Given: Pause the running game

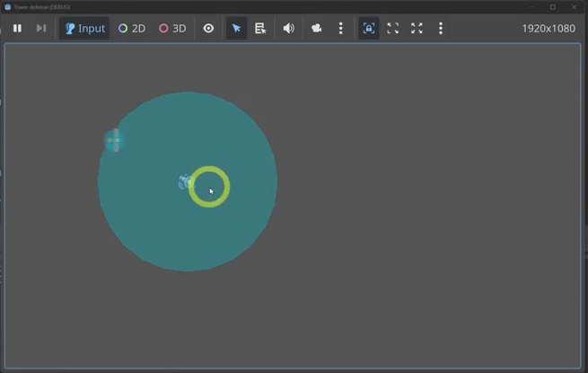Looking at the screenshot, I should [x=17, y=28].
